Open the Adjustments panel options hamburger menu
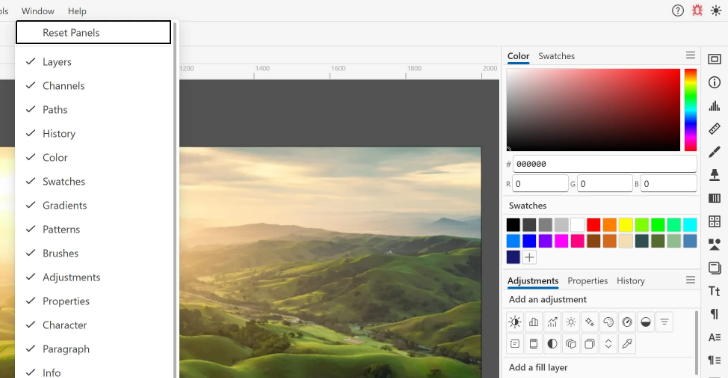 (690, 280)
